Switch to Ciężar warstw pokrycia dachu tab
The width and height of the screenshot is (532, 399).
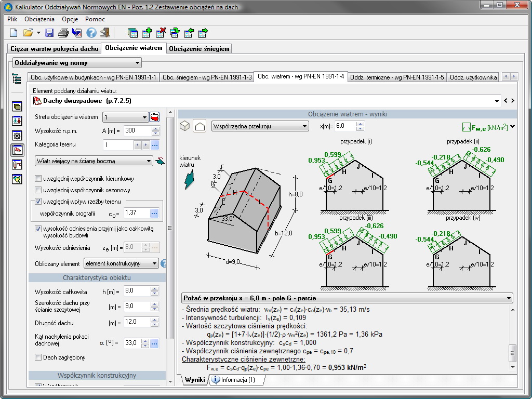click(x=54, y=48)
